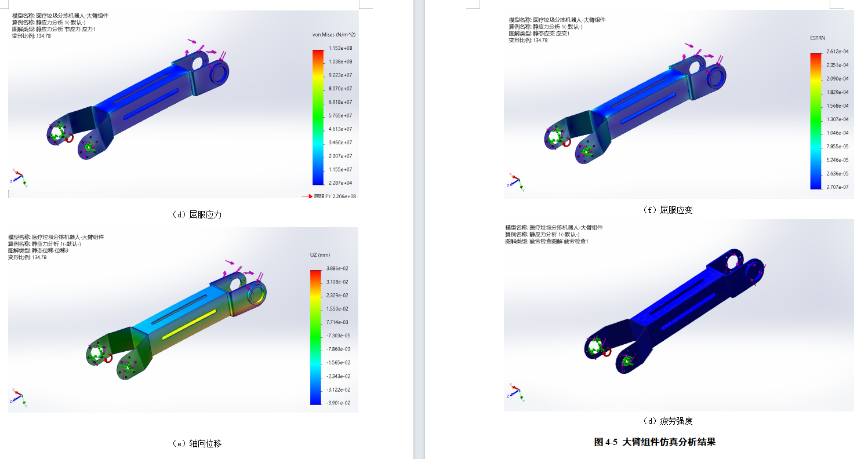Viewport: 868px width, 459px height.
Task: Select the UZ displacement plot image
Action: tap(183, 320)
